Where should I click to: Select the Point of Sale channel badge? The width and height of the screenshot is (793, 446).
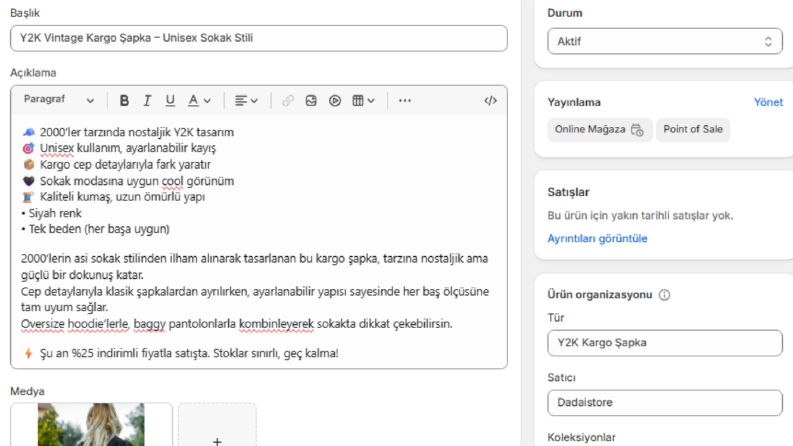693,129
